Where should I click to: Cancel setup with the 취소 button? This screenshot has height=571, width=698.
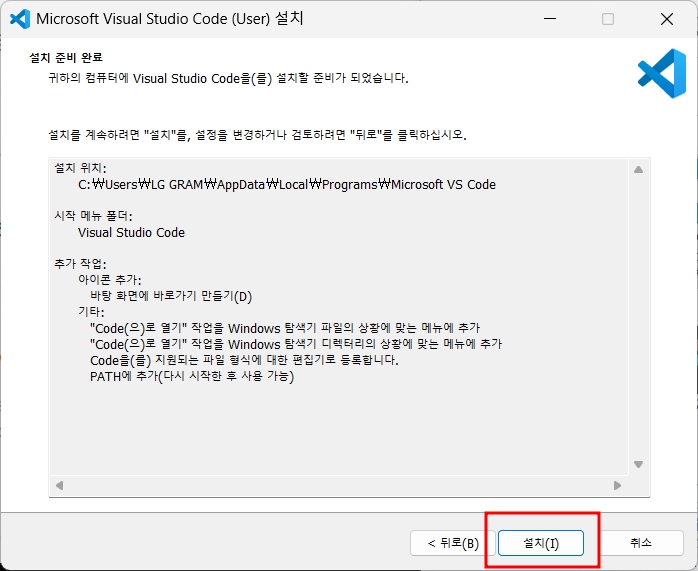641,543
